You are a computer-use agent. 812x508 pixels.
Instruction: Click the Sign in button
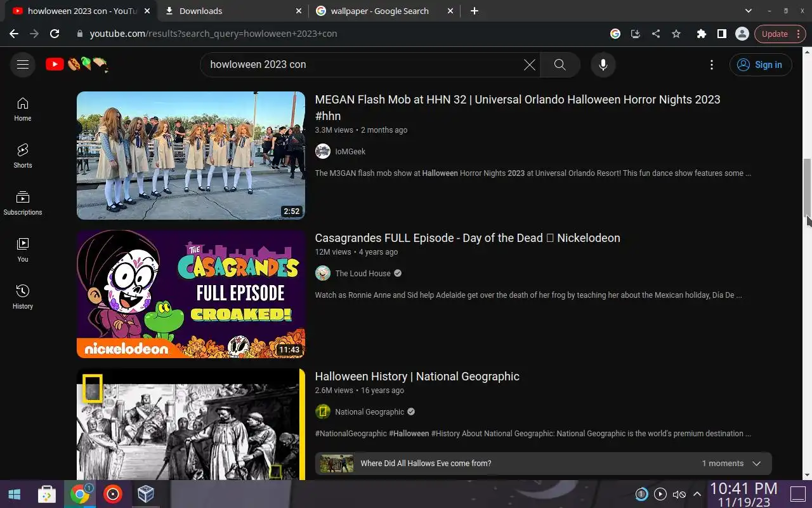pyautogui.click(x=761, y=65)
